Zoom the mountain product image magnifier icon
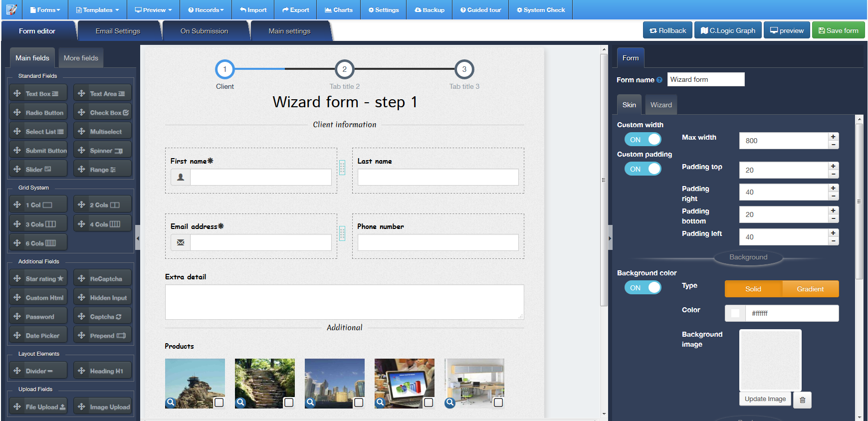 [171, 402]
